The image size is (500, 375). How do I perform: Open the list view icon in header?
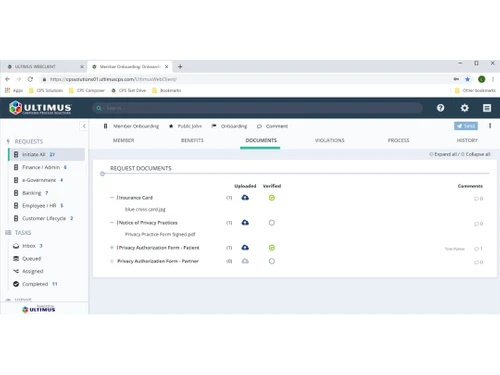click(x=487, y=108)
